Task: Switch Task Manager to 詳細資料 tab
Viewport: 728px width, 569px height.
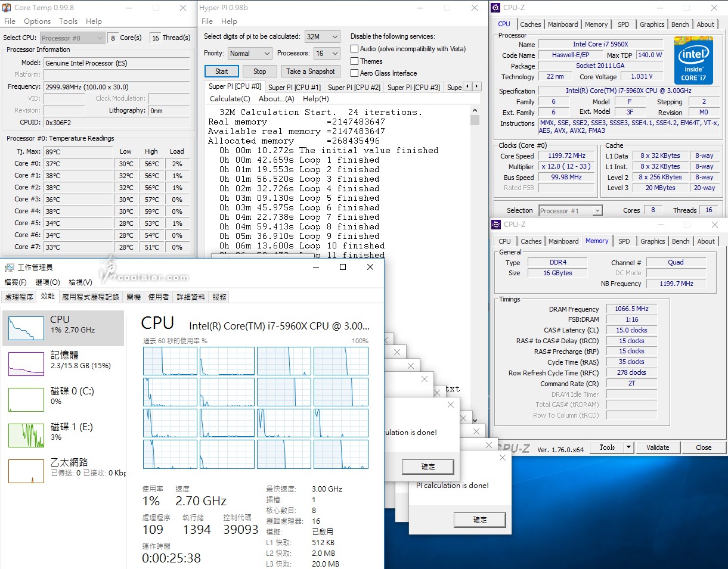Action: point(191,297)
